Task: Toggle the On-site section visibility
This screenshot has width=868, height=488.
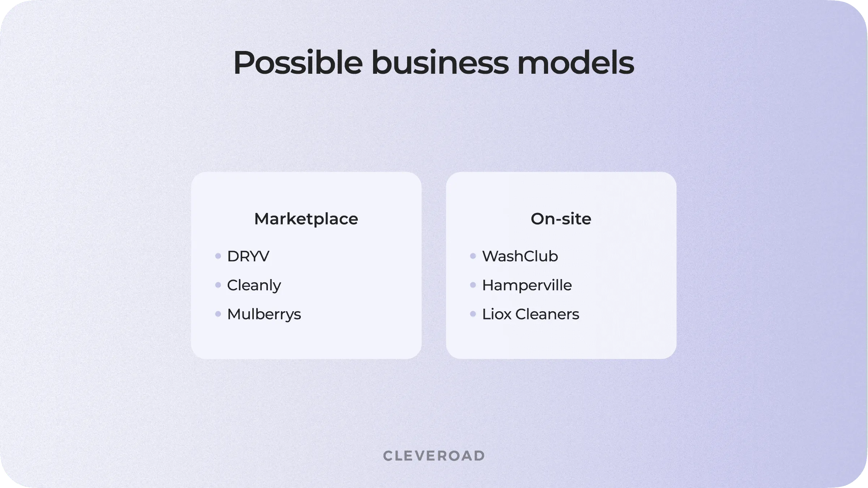Action: coord(560,219)
